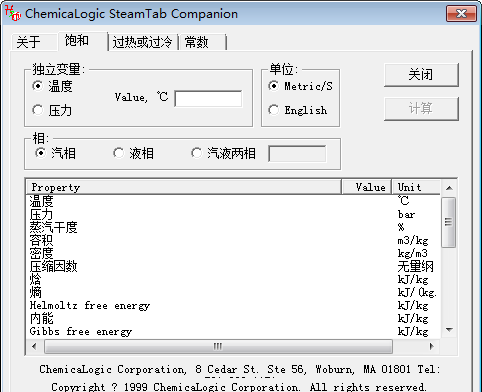482x392 pixels.
Task: Click the horizontal scroll left arrow
Action: click(34, 346)
